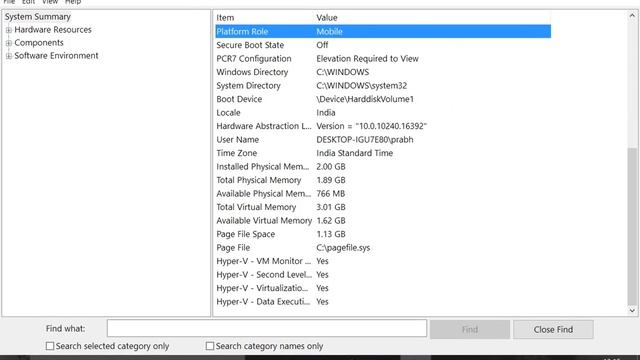The image size is (640, 360).
Task: Select the User Name row
Action: tap(383, 139)
